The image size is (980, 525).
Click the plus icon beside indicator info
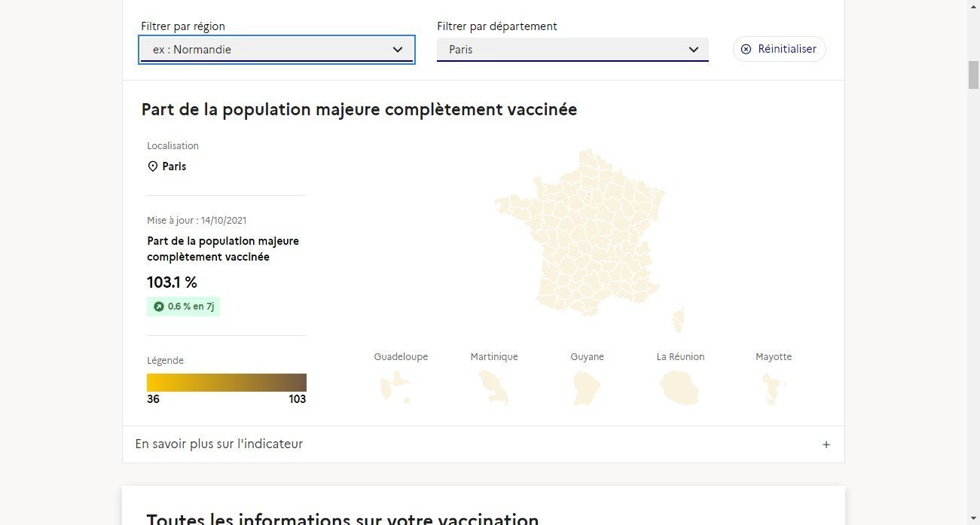point(826,444)
